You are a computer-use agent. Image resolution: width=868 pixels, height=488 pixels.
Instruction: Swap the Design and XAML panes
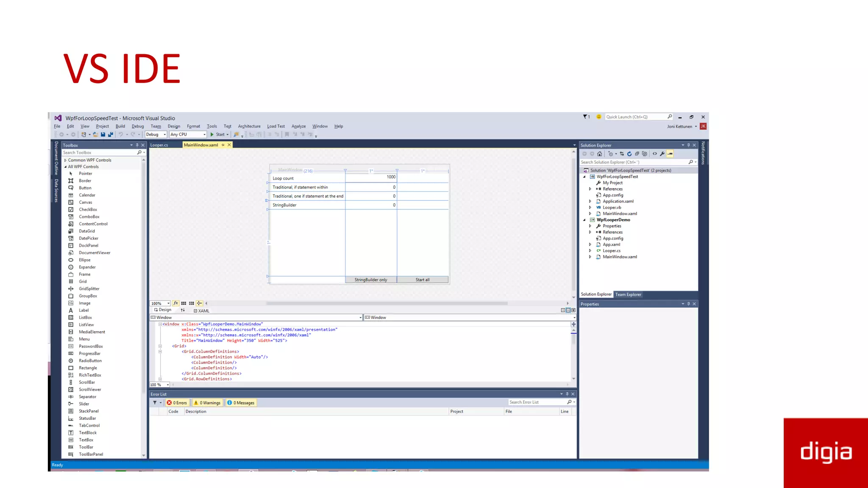point(183,310)
